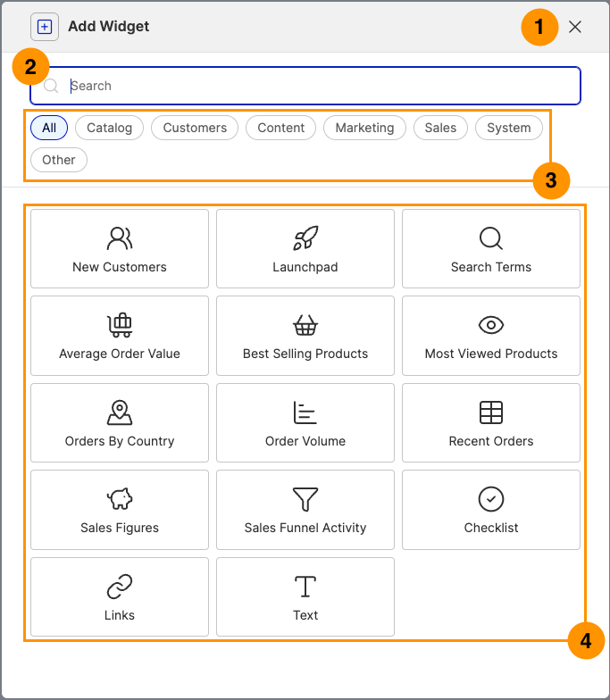Add the Sales Figures piggy bank widget
This screenshot has width=610, height=700.
pyautogui.click(x=120, y=510)
